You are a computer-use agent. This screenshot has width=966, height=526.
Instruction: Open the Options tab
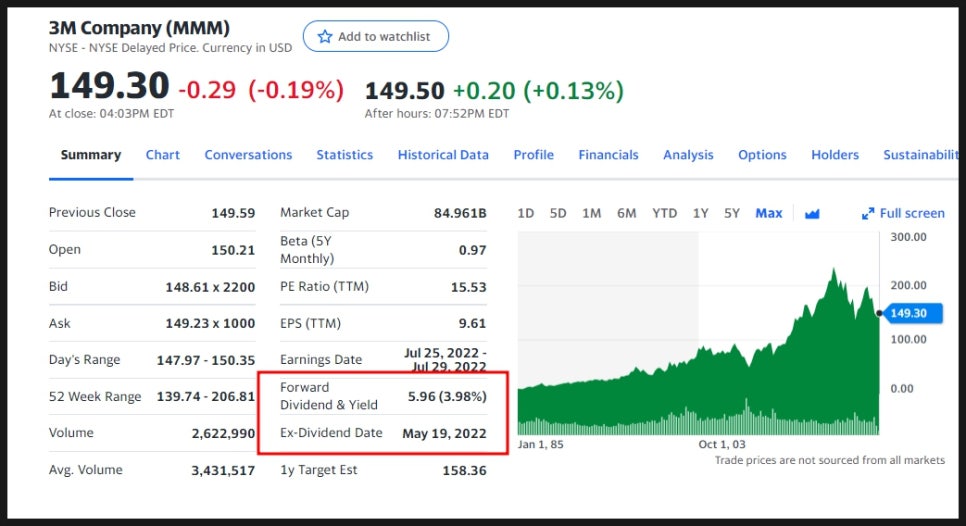(x=762, y=155)
